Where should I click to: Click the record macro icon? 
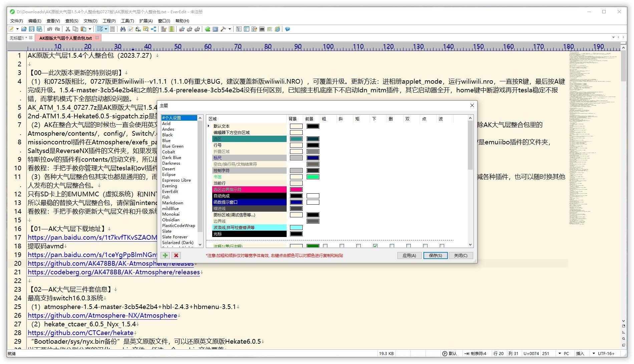point(182,29)
